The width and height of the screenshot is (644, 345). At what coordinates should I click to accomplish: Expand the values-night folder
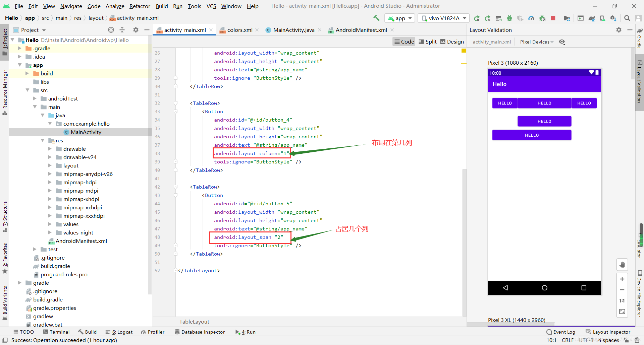(50, 232)
